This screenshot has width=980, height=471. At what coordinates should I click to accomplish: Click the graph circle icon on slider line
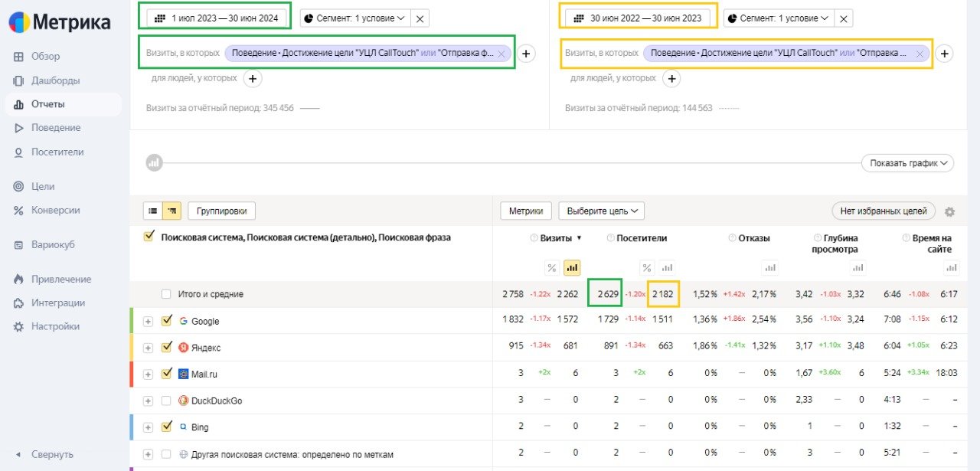[x=154, y=162]
